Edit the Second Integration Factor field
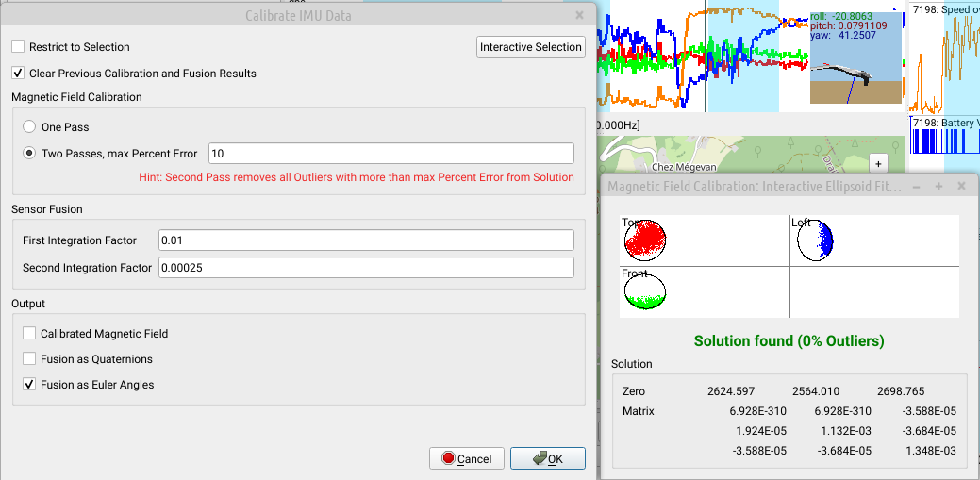The height and width of the screenshot is (480, 980). click(366, 268)
